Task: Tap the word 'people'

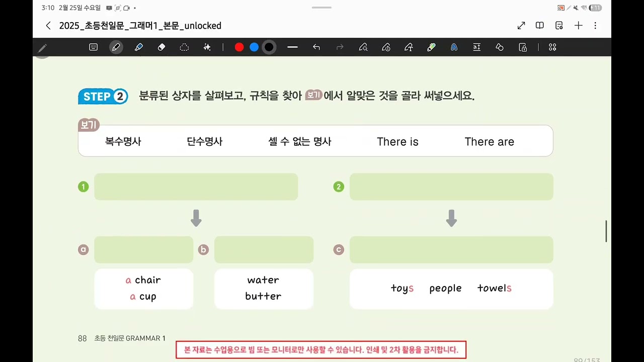Action: pyautogui.click(x=445, y=289)
